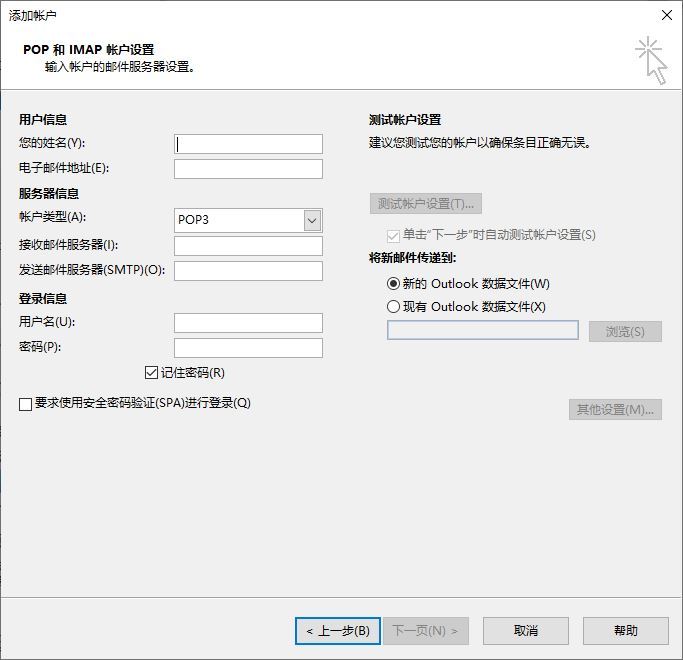Focus the 发送邮件服务器(SMTP) text box
This screenshot has width=683, height=660.
tap(248, 271)
